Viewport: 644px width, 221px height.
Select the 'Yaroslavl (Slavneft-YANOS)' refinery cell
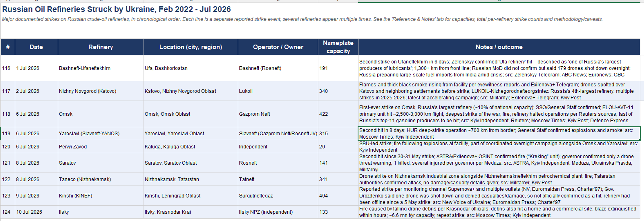click(x=100, y=133)
